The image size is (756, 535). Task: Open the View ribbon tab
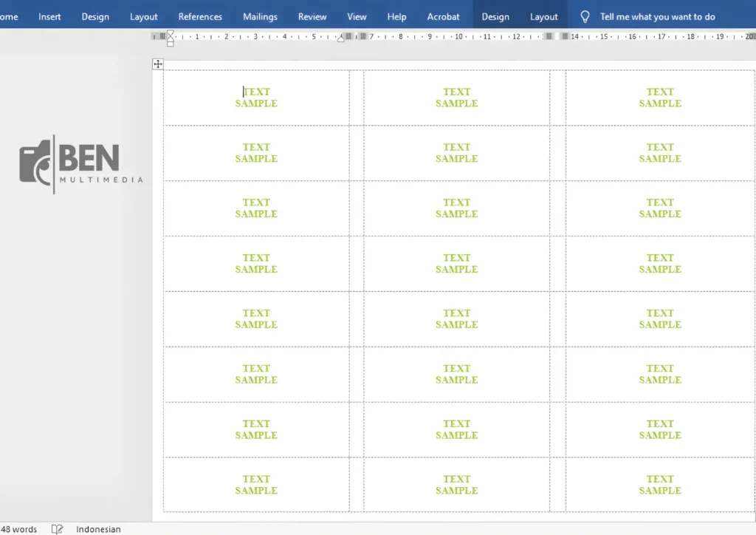tap(357, 16)
